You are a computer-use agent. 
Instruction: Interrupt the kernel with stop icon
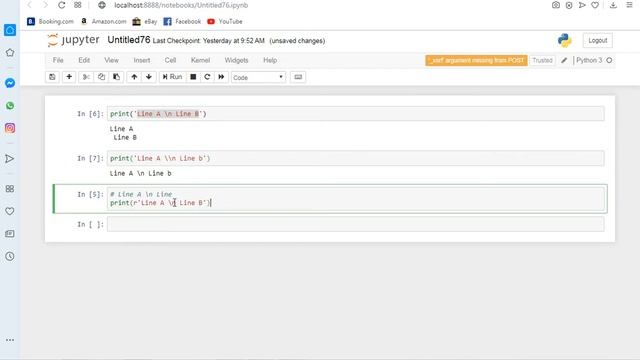click(x=193, y=77)
